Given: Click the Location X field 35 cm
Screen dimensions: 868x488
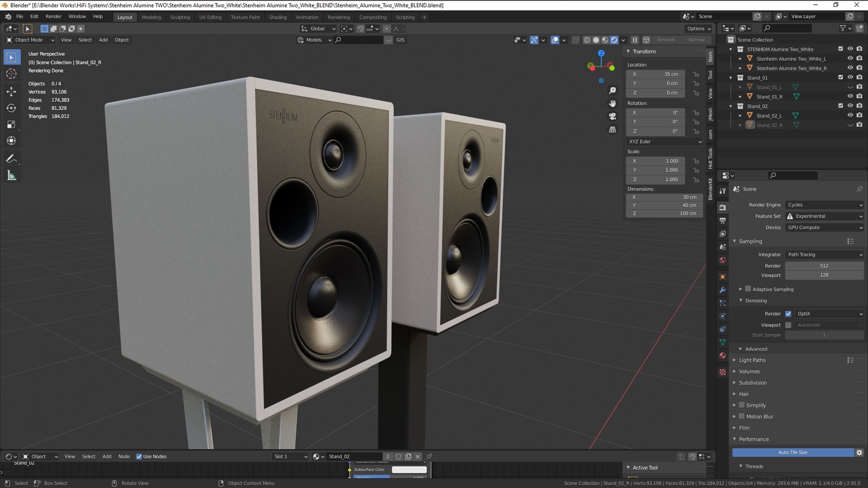Looking at the screenshot, I should tap(655, 74).
